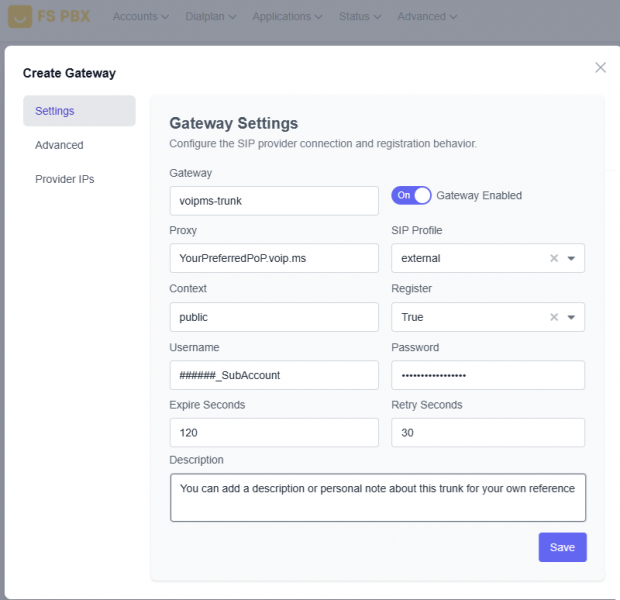Close the Create Gateway dialog with X
Screen dimensions: 620x600
(600, 68)
